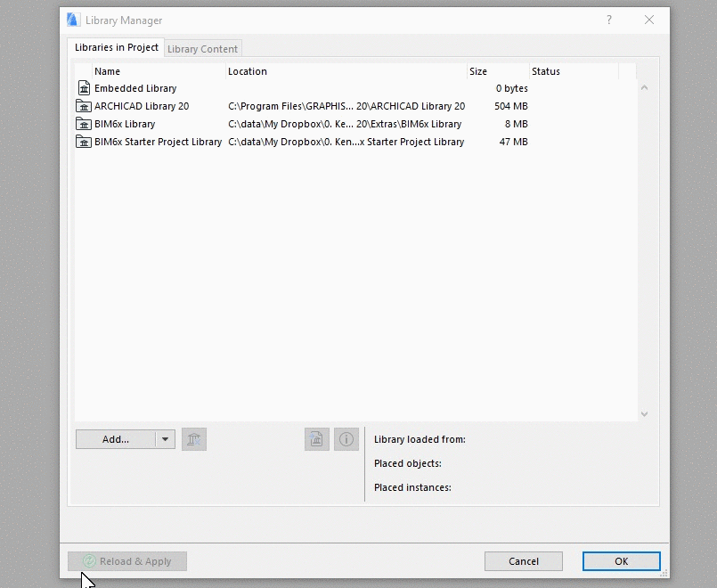Open the Add dropdown arrow
717x588 pixels.
[x=165, y=439]
